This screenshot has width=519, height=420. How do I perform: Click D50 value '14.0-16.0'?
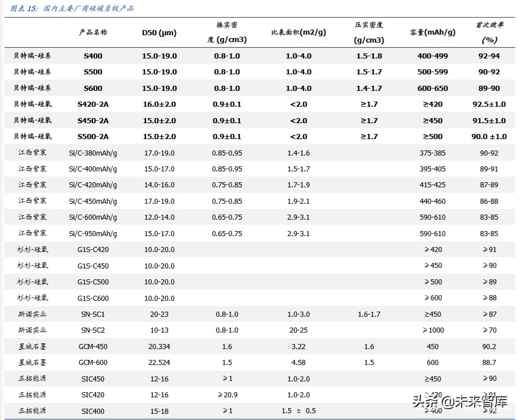[159, 185]
